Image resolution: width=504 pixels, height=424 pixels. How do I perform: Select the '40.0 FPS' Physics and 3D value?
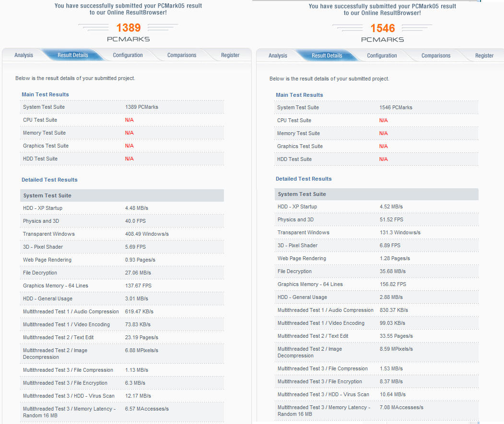tap(135, 221)
